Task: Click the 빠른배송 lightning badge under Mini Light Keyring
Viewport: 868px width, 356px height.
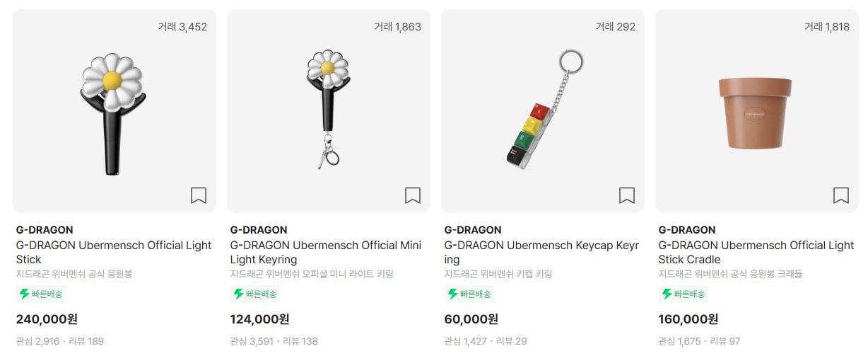Action: pos(255,294)
